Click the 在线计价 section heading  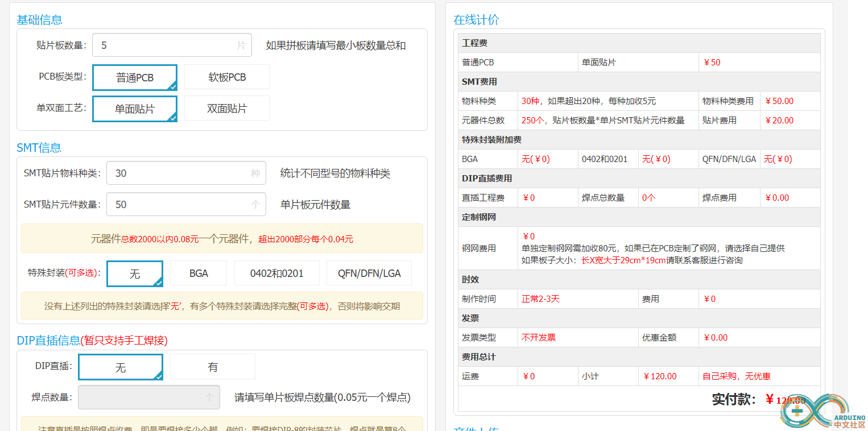476,20
